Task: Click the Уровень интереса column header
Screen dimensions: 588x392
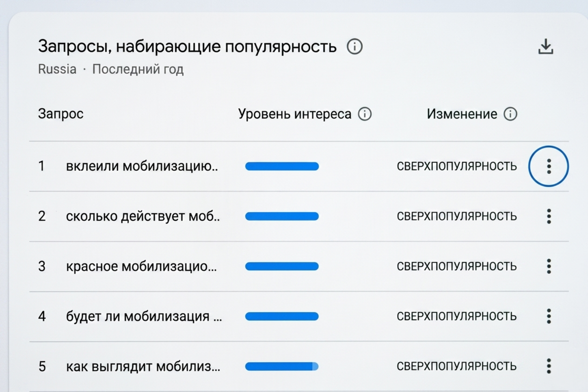Action: point(295,114)
